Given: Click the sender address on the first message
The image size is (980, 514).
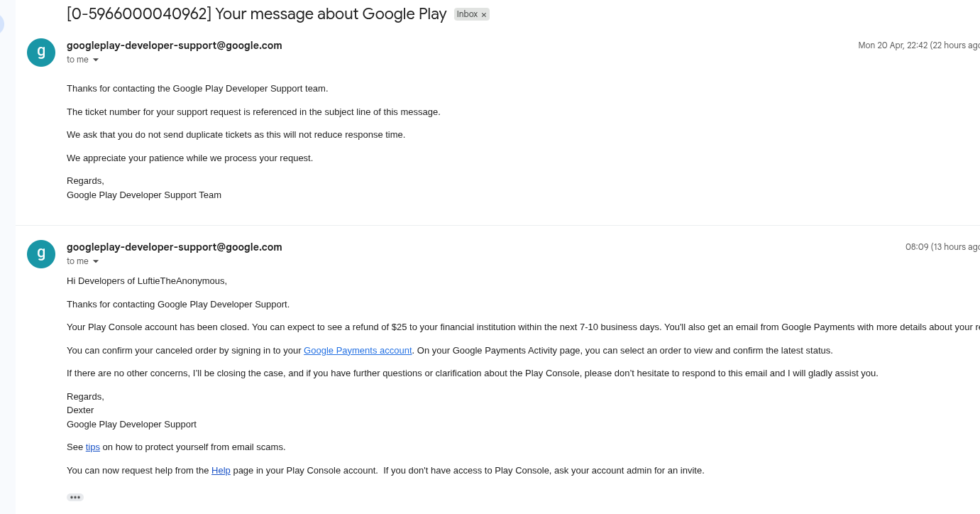Looking at the screenshot, I should pyautogui.click(x=175, y=45).
